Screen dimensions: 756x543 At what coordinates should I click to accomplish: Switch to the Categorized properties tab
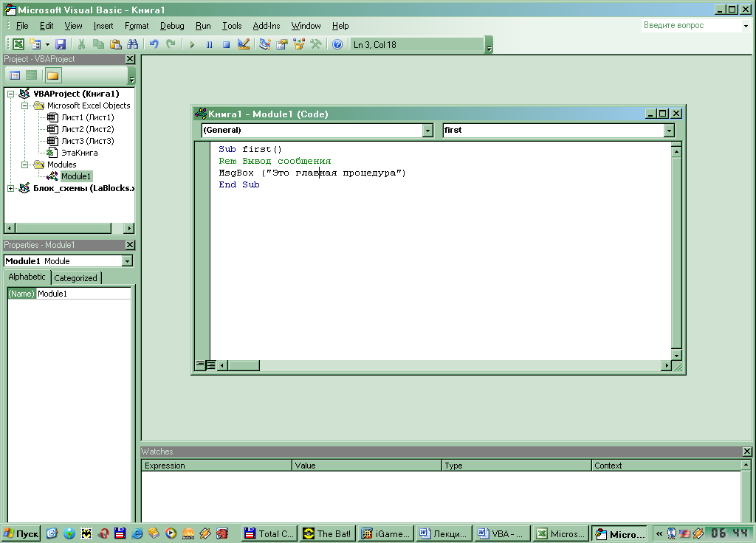point(76,278)
